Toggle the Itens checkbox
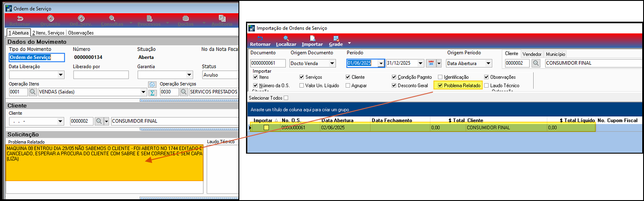This screenshot has height=201, width=644. click(255, 77)
